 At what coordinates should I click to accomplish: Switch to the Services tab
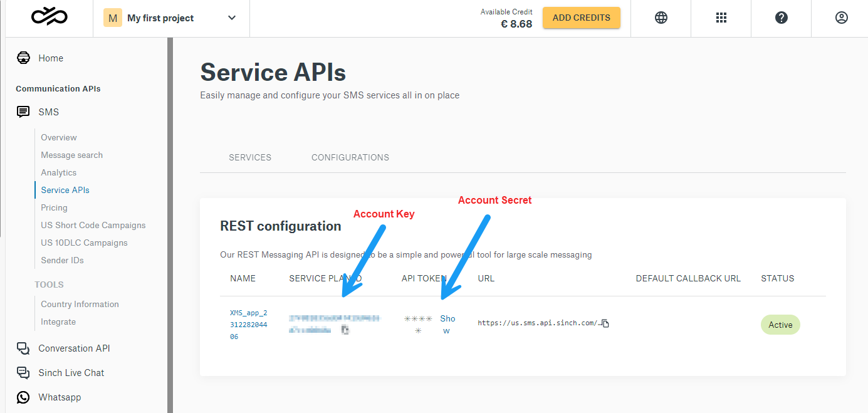click(x=250, y=157)
